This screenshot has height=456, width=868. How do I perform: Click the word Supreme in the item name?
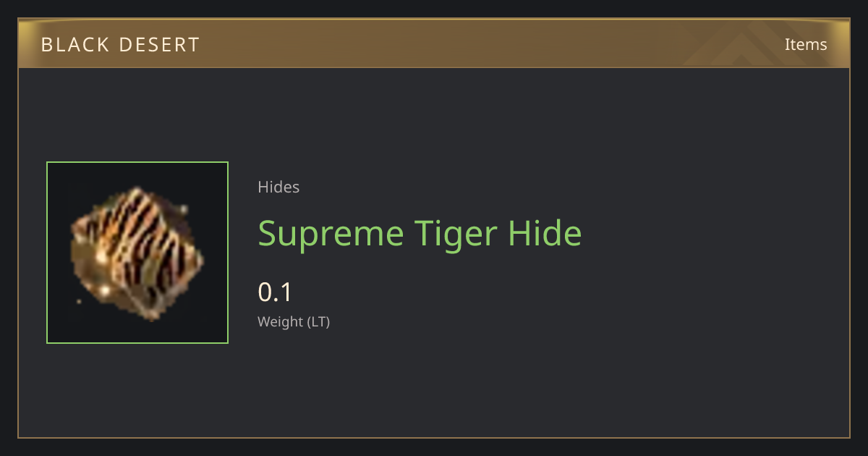[x=331, y=235]
